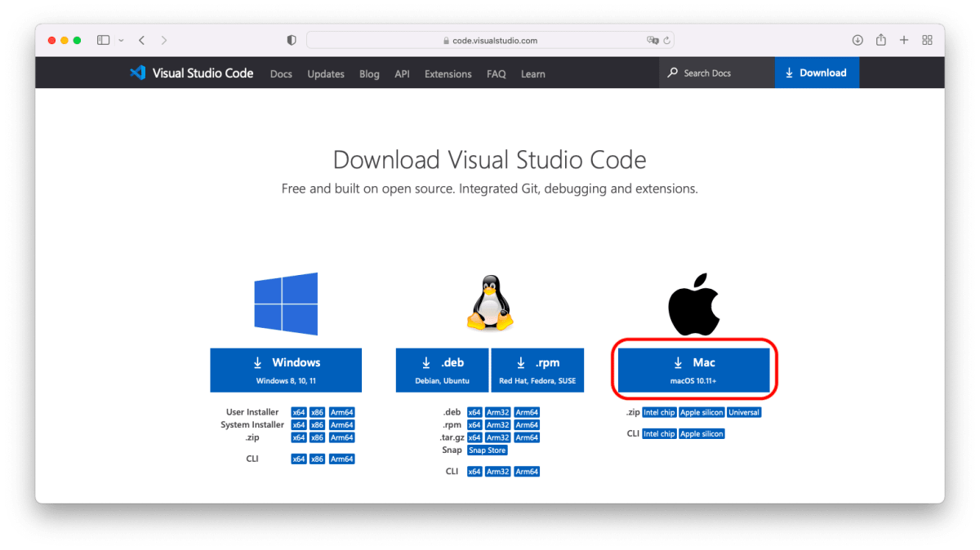Select Windows System Installer x86
Viewport: 980px width, 550px height.
(x=318, y=424)
